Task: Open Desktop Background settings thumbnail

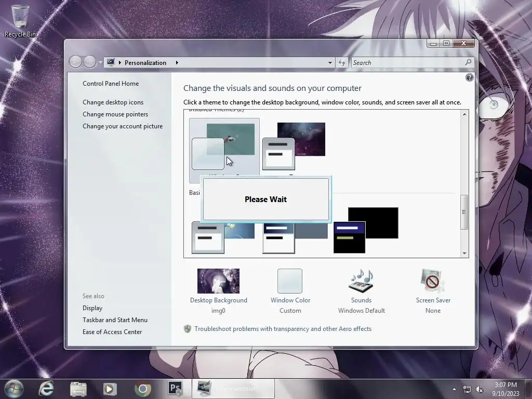Action: pos(218,281)
